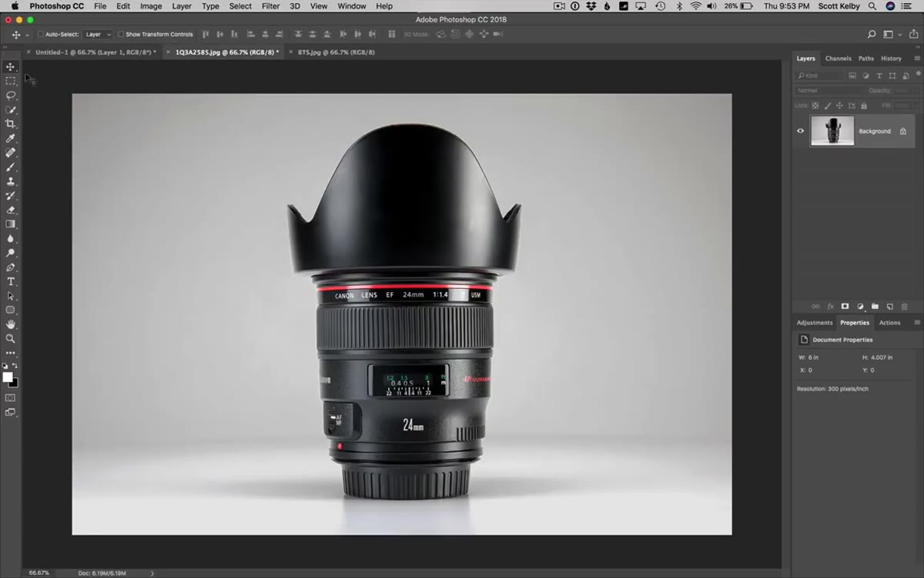Image resolution: width=924 pixels, height=578 pixels.
Task: Select the Clone Stamp tool
Action: tap(10, 181)
